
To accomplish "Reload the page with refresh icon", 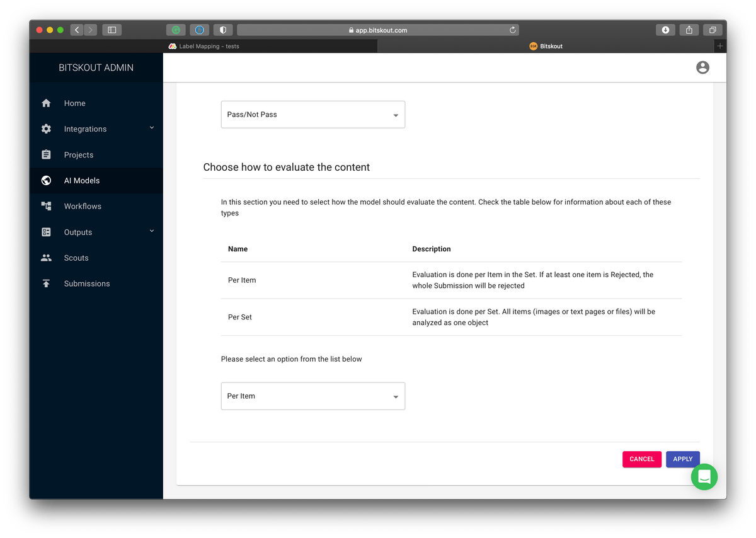I will [513, 30].
